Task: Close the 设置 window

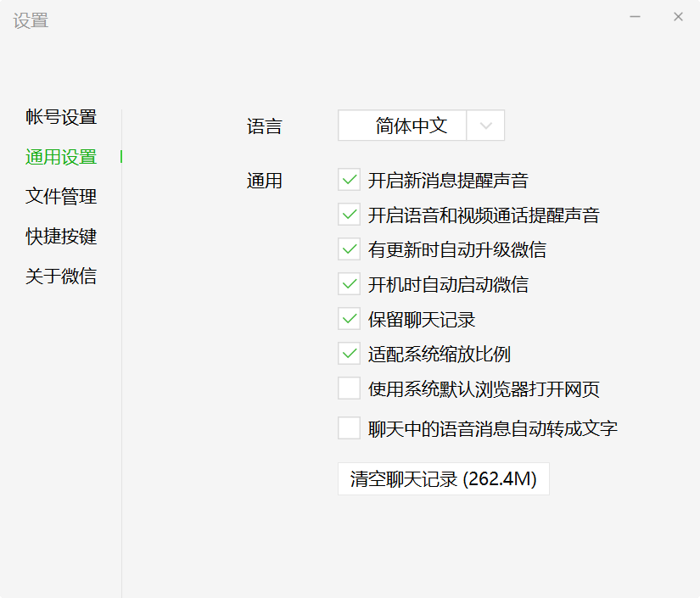Action: tap(678, 17)
